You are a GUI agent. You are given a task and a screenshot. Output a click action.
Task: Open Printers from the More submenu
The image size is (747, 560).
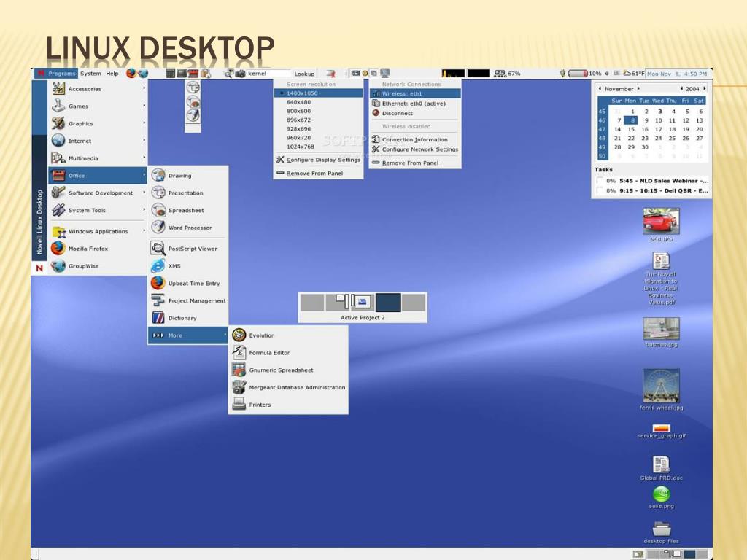288,405
